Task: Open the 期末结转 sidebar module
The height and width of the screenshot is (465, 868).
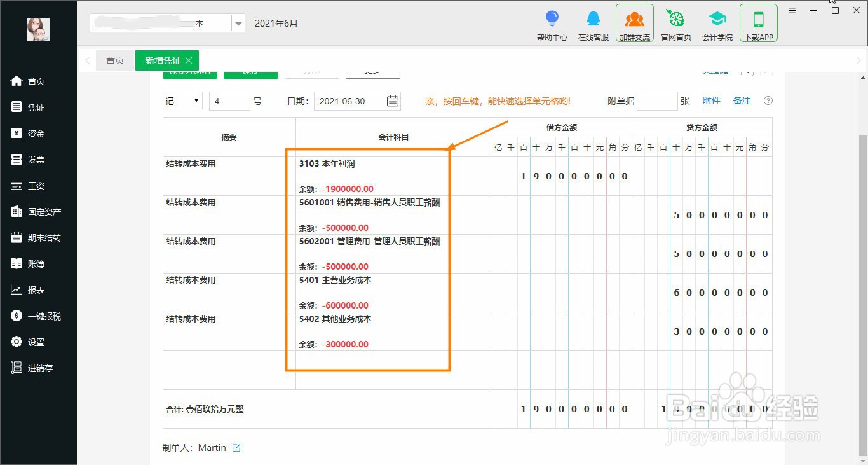Action: coord(36,238)
